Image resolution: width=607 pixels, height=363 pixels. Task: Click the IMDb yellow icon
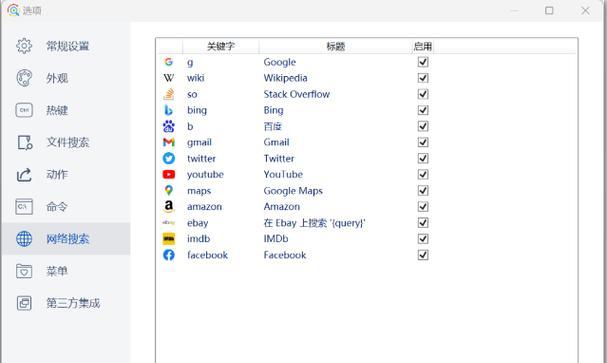168,239
